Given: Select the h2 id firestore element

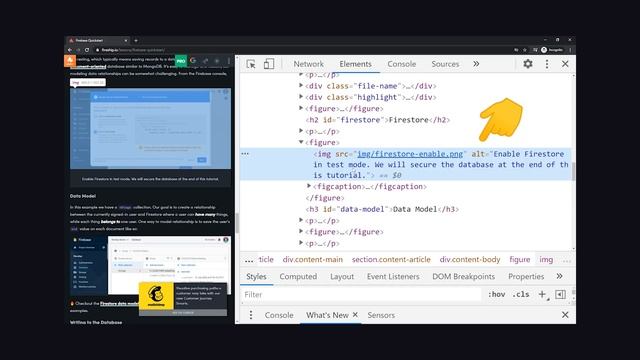Looking at the screenshot, I should pyautogui.click(x=378, y=120).
